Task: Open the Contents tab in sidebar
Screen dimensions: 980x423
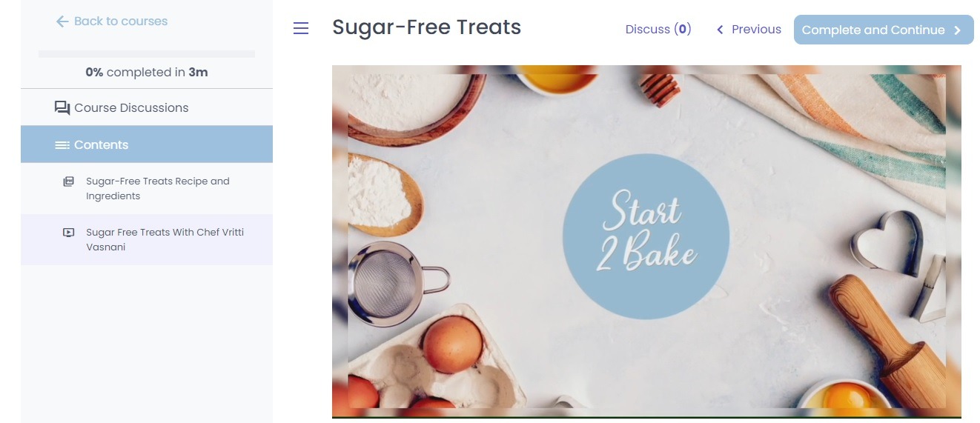Action: (147, 144)
